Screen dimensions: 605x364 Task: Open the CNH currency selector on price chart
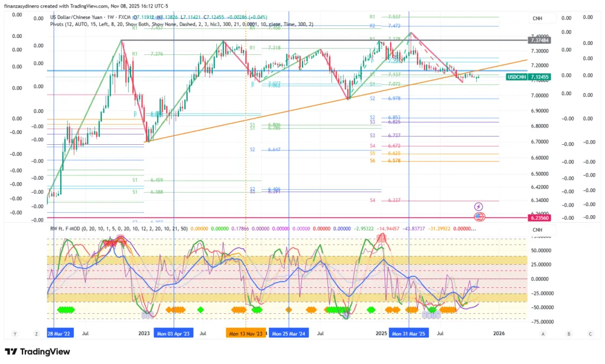537,19
